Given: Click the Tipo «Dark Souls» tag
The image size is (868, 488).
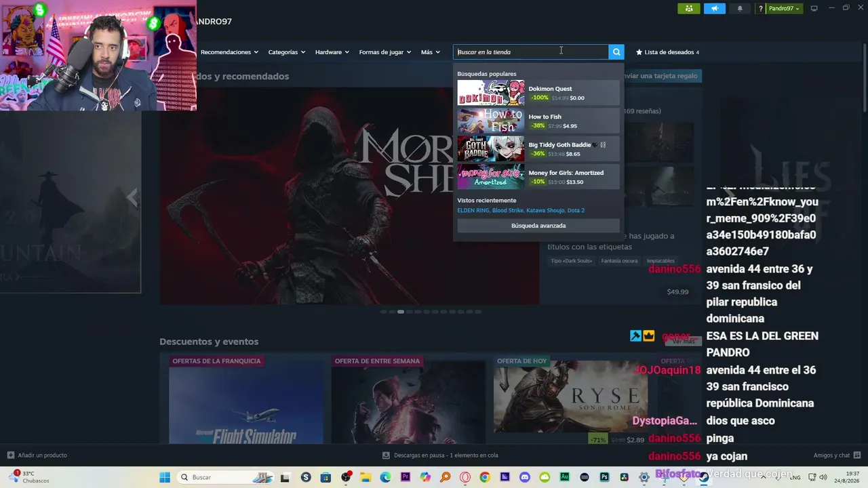Looking at the screenshot, I should [572, 261].
